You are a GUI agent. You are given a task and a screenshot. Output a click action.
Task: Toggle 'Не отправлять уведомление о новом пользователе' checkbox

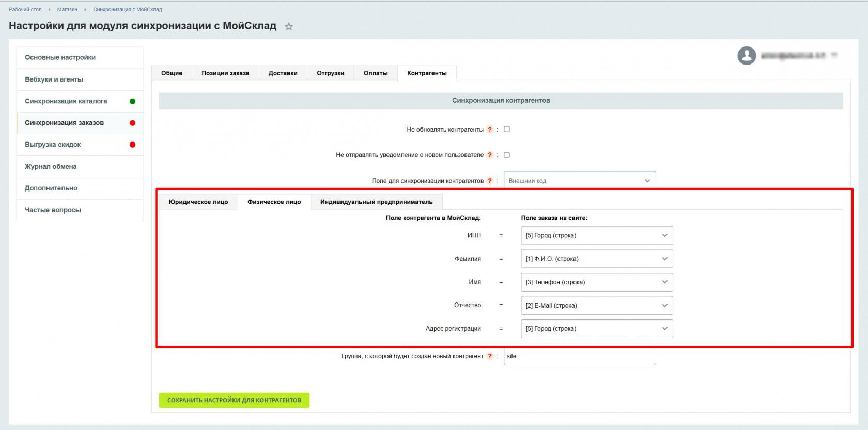[507, 155]
